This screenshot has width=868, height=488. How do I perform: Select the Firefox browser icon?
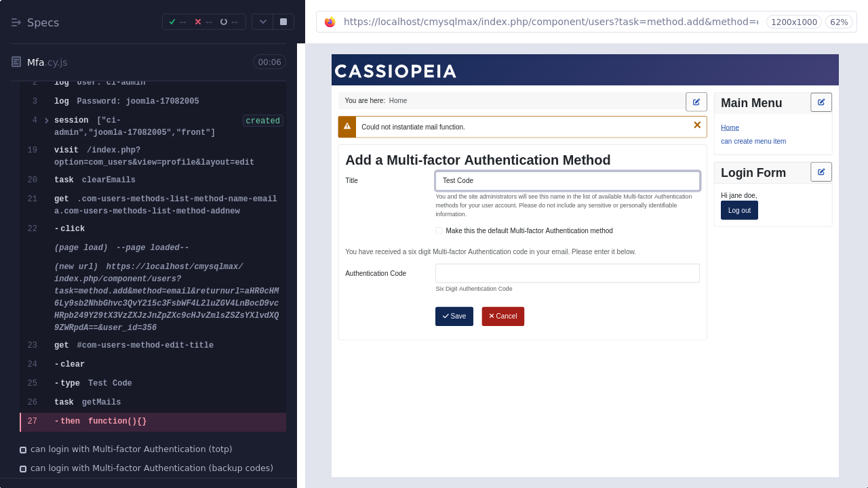330,22
